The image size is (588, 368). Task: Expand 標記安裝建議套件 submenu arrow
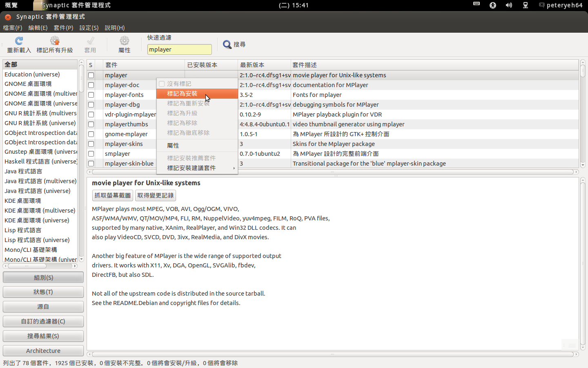[234, 168]
